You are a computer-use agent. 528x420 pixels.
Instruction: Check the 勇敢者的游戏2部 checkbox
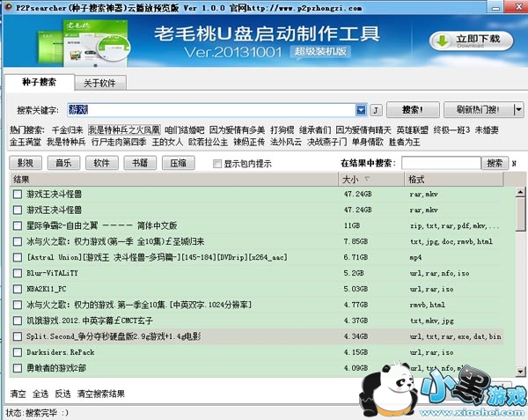point(18,368)
